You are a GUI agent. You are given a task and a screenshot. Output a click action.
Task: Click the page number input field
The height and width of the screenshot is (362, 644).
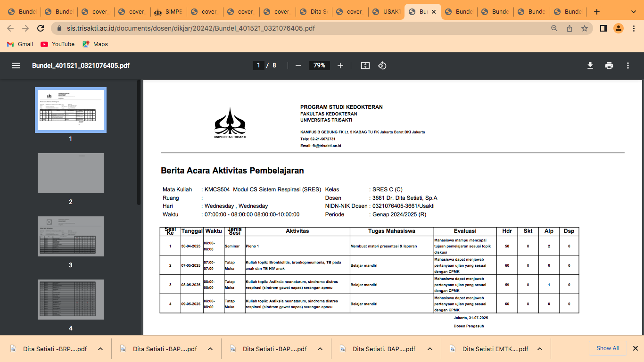click(x=258, y=66)
